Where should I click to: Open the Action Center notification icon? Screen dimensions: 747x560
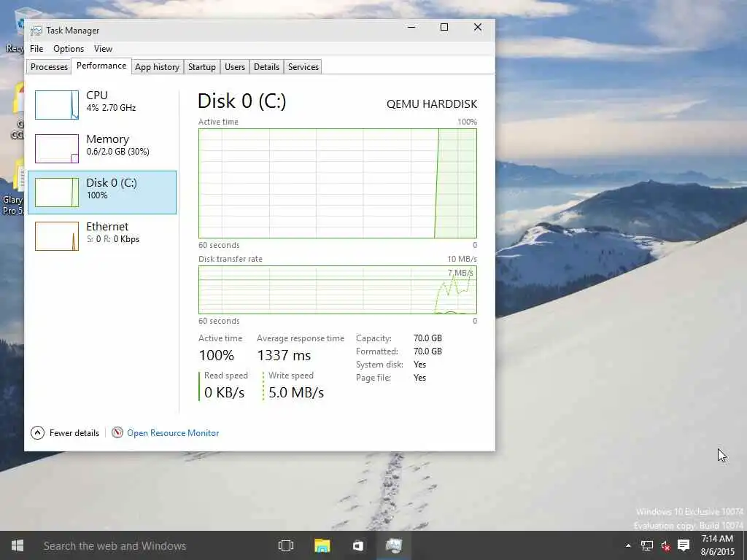(x=684, y=545)
